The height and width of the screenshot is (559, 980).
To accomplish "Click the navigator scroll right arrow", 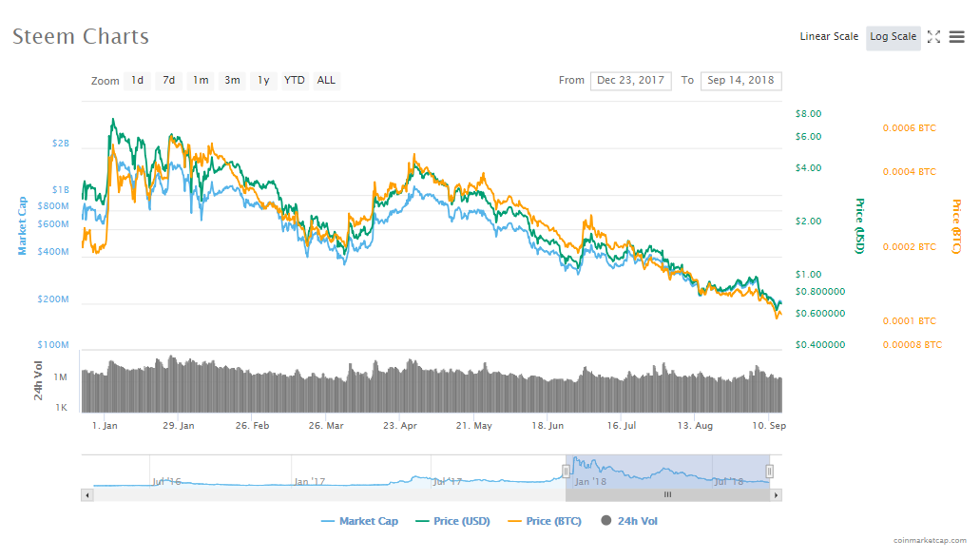I will [777, 495].
